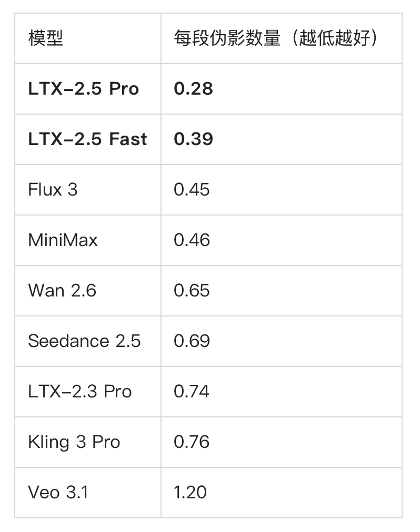Select the Seedance 2.5 model cell
The image size is (420, 532).
tap(88, 341)
